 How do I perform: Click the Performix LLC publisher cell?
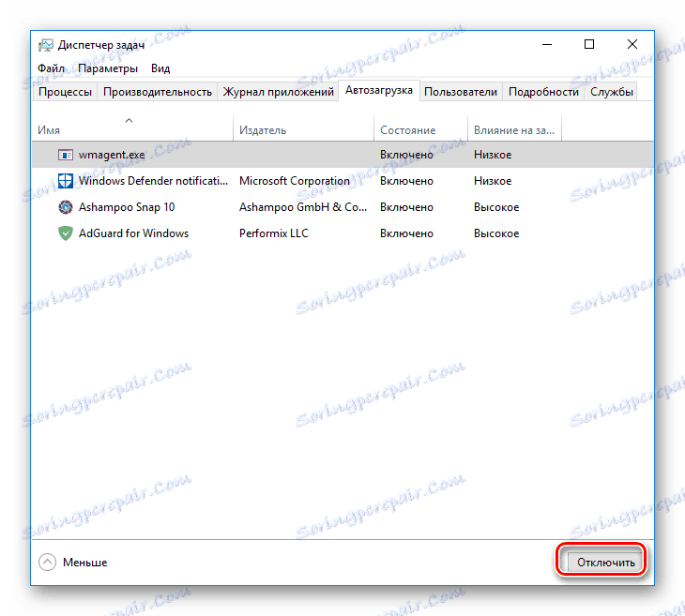coord(274,233)
